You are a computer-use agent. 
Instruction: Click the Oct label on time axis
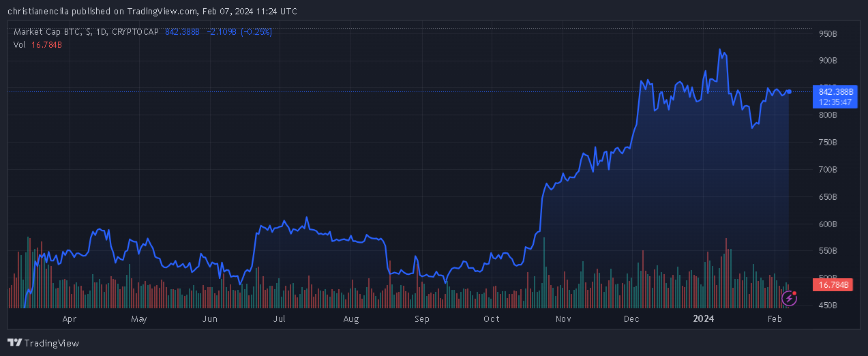point(491,318)
